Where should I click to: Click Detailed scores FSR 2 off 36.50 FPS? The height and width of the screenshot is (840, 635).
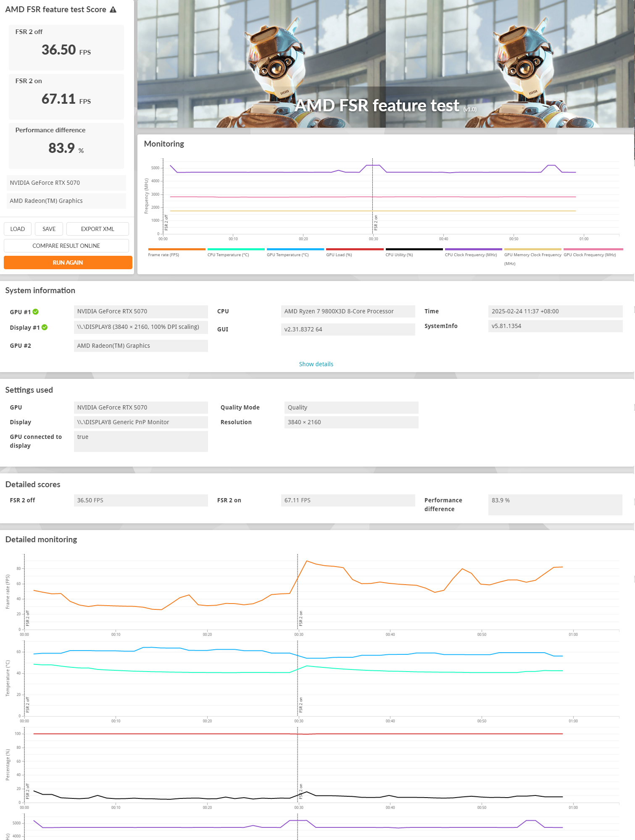click(141, 500)
